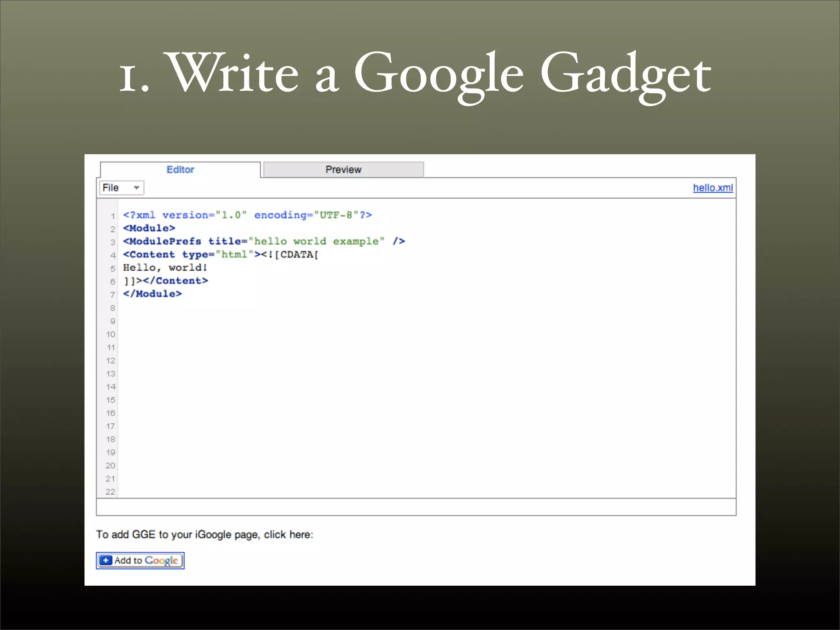
Task: Click the Add to Google button
Action: (140, 560)
